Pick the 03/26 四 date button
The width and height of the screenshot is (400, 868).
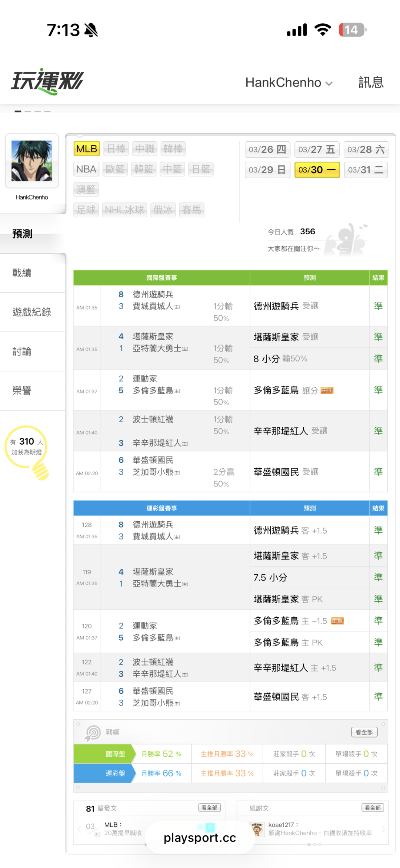[x=267, y=149]
